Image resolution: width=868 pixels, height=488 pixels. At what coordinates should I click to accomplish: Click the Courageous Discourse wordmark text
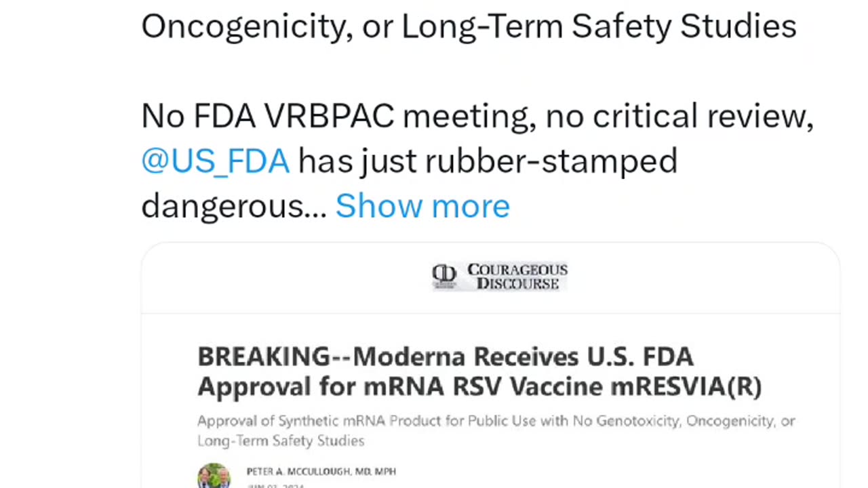[517, 277]
